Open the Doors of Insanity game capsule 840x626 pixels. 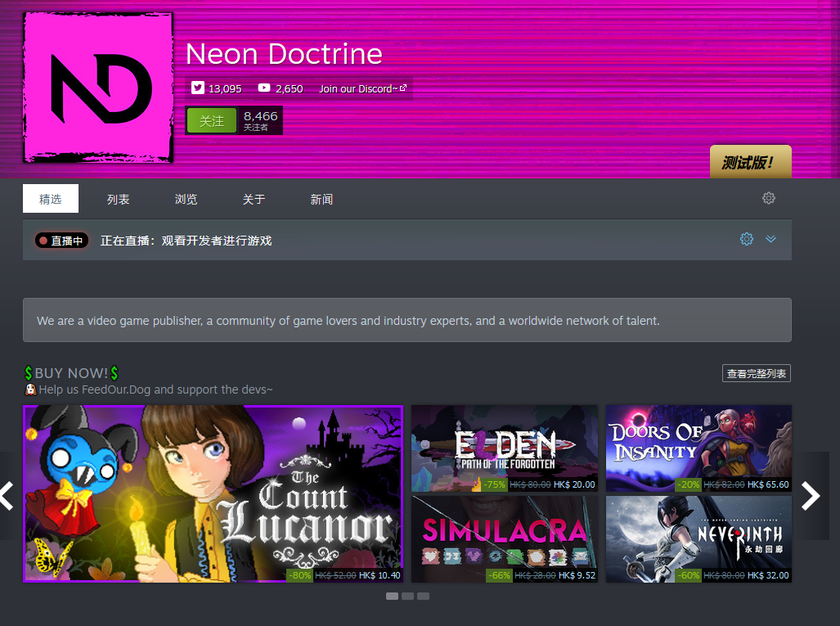coord(699,448)
